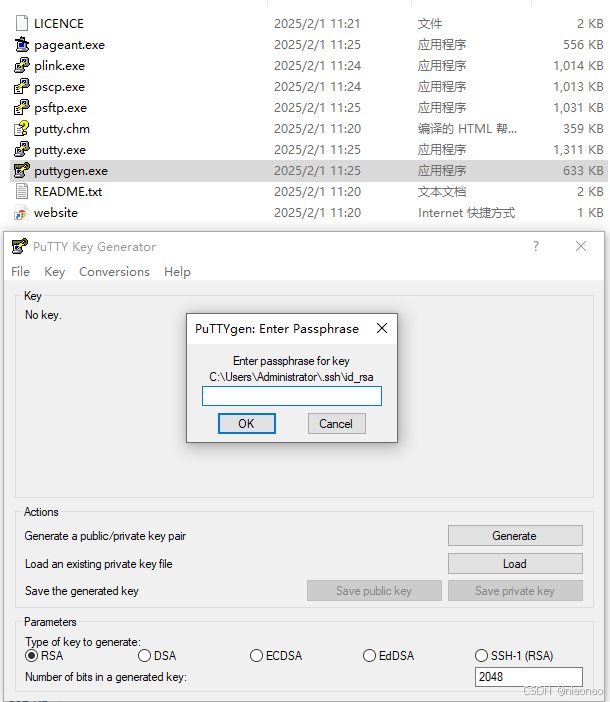Select the website file name
The height and width of the screenshot is (702, 610).
pos(56,213)
